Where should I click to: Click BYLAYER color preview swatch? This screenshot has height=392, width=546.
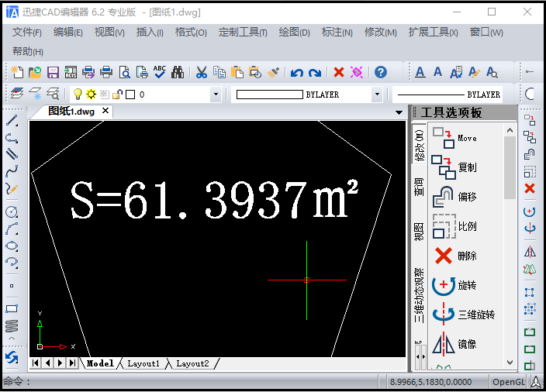click(270, 95)
